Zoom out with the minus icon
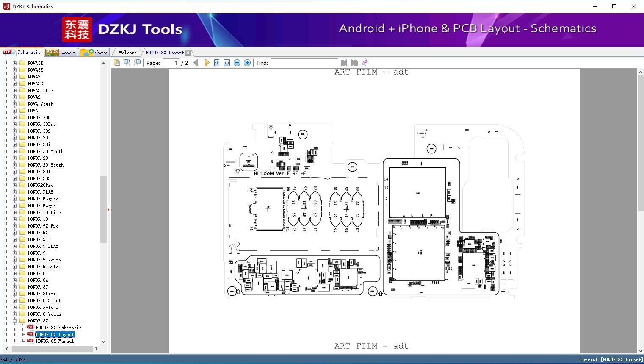Viewport: 644px width, 364px height. (x=237, y=63)
